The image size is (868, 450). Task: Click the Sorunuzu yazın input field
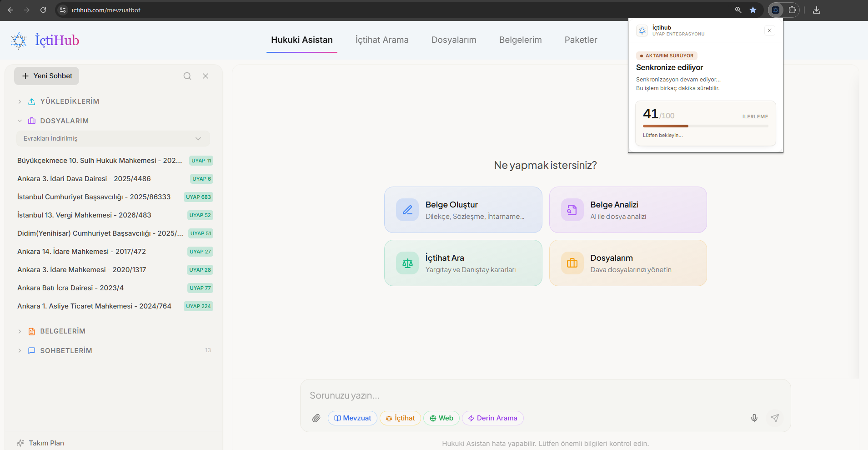click(x=545, y=395)
